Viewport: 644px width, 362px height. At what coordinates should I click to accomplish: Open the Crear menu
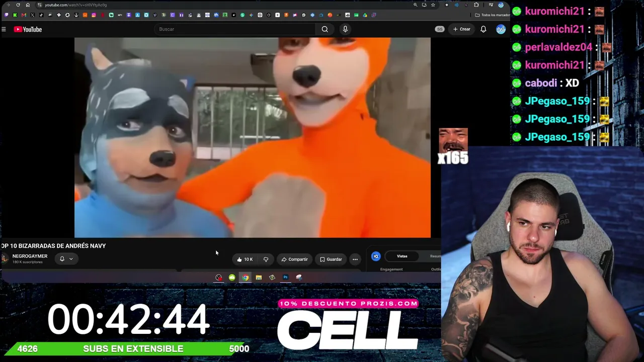coord(461,29)
